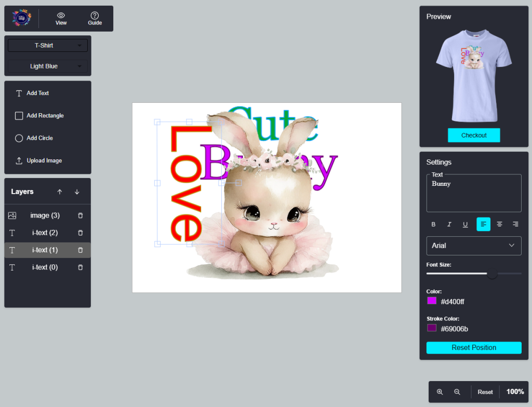Toggle underline text formatting
Image resolution: width=532 pixels, height=407 pixels.
pos(465,224)
